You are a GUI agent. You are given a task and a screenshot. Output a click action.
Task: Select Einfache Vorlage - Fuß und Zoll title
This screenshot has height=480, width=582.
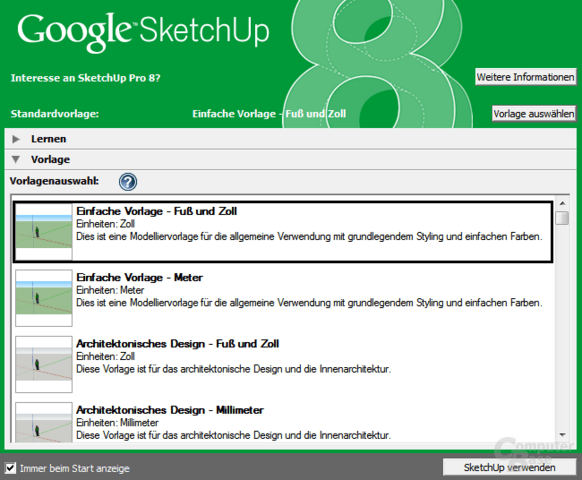pyautogui.click(x=156, y=211)
